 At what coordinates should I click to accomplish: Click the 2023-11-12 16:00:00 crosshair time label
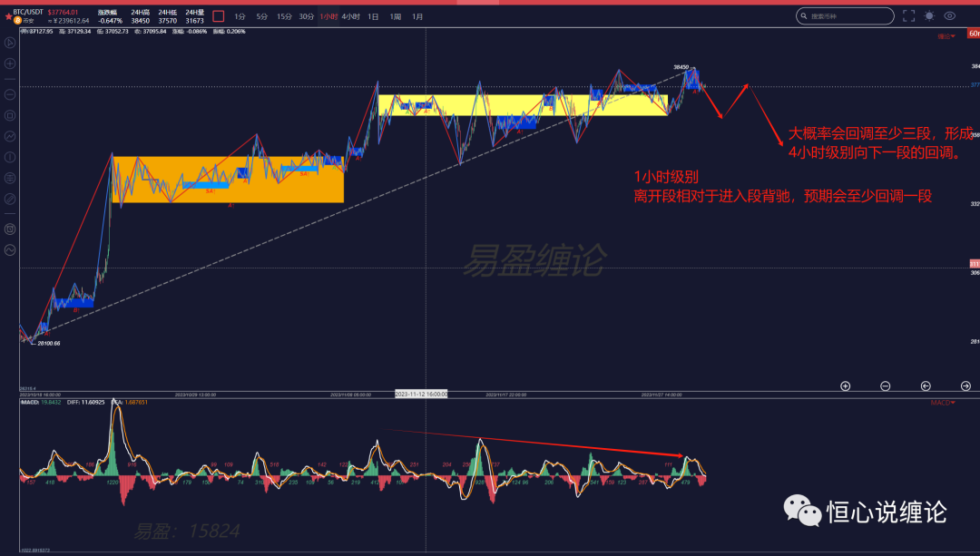coord(421,395)
